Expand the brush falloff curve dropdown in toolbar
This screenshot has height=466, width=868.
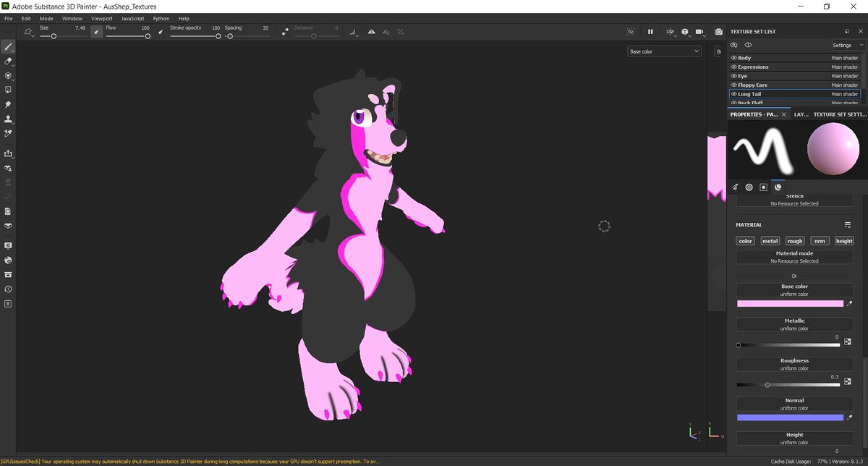click(x=352, y=33)
